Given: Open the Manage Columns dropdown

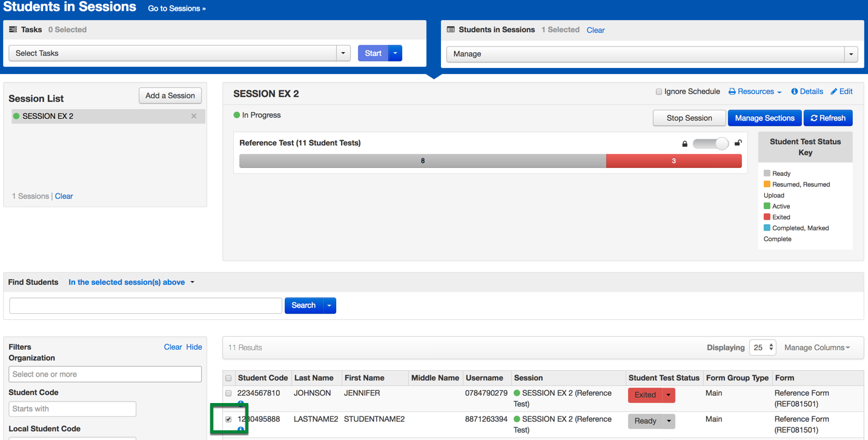Looking at the screenshot, I should [x=817, y=348].
